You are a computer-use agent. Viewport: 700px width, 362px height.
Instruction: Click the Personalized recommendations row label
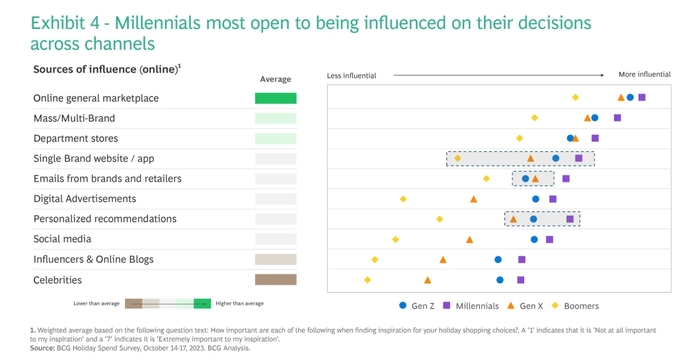[x=105, y=219]
